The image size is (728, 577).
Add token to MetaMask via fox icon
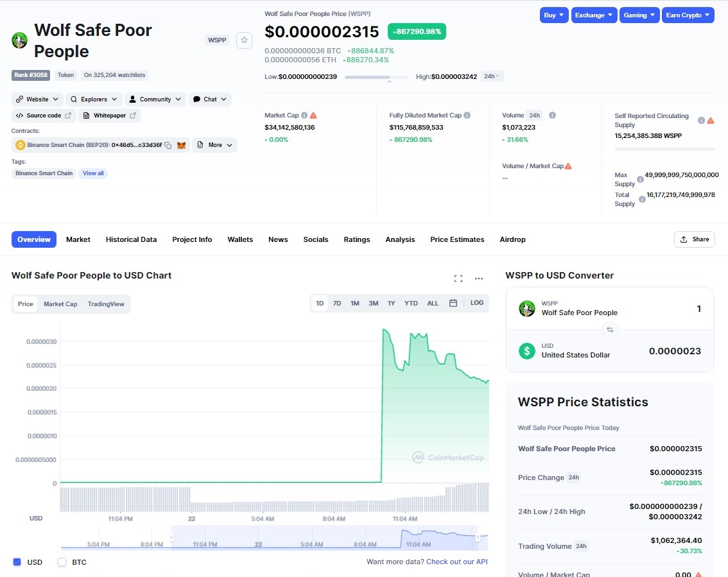pyautogui.click(x=181, y=145)
